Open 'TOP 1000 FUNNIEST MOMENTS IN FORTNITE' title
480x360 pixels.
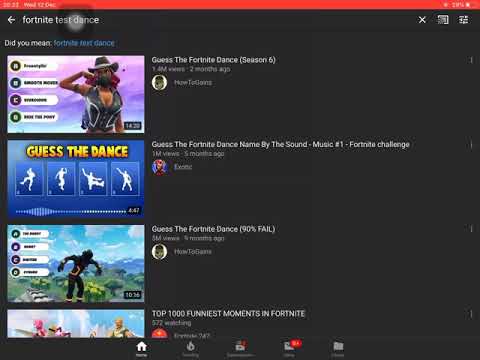click(228, 314)
